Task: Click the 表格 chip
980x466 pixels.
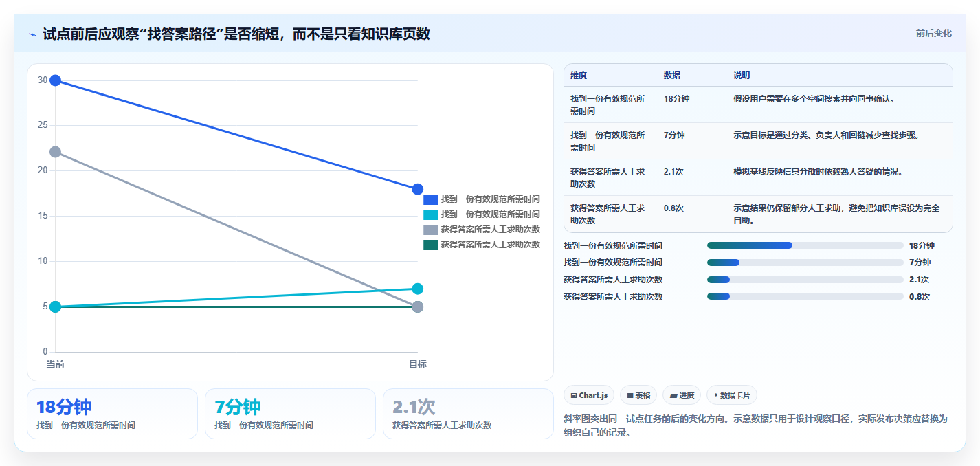Action: [638, 395]
